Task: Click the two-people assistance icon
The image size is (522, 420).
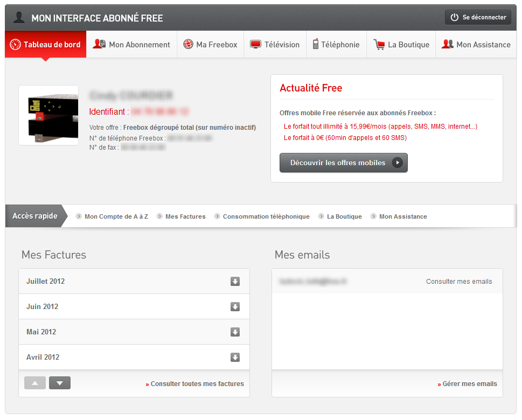Action: 448,44
